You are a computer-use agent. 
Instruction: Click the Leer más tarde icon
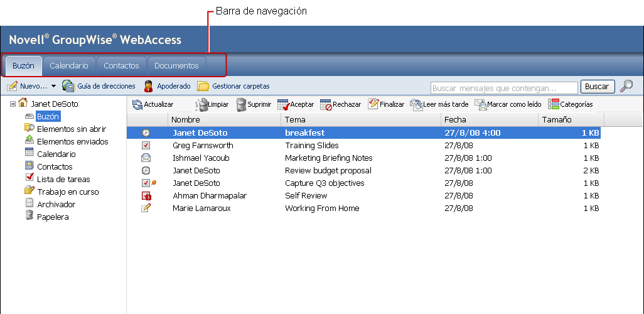(x=416, y=105)
